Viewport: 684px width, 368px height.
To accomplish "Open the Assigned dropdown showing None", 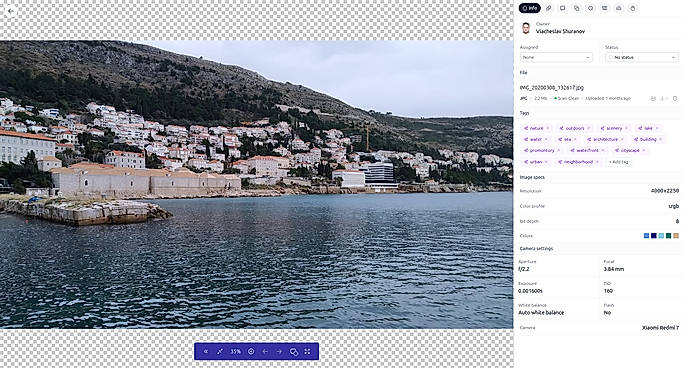I will [x=556, y=57].
